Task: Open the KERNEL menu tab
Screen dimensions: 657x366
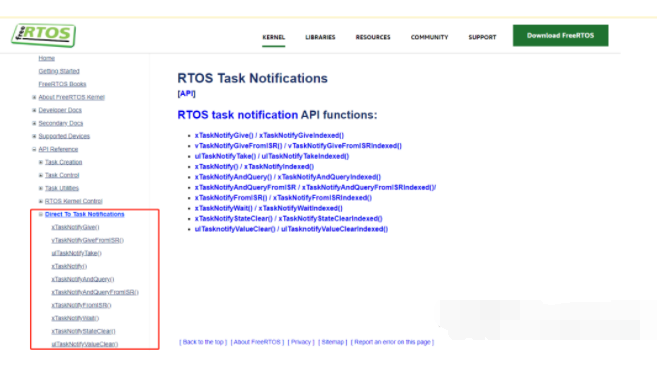Action: [274, 37]
